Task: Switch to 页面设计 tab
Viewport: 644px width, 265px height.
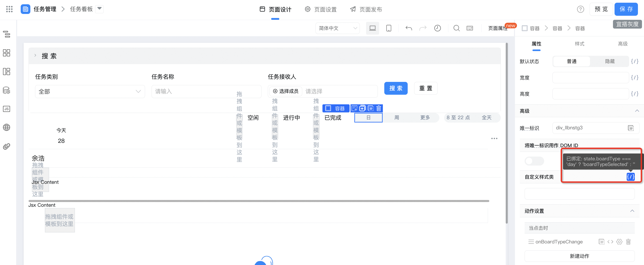Action: pos(275,9)
